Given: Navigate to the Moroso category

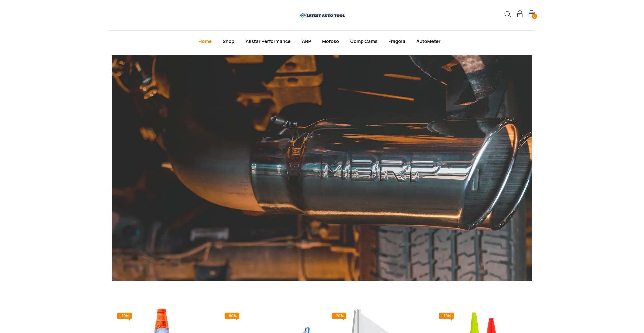Looking at the screenshot, I should 330,41.
